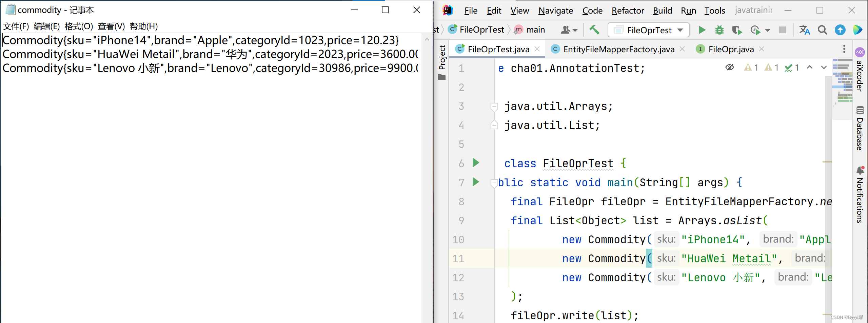The image size is (868, 323).
Task: Open Search Everywhere magnifier icon
Action: (x=822, y=30)
